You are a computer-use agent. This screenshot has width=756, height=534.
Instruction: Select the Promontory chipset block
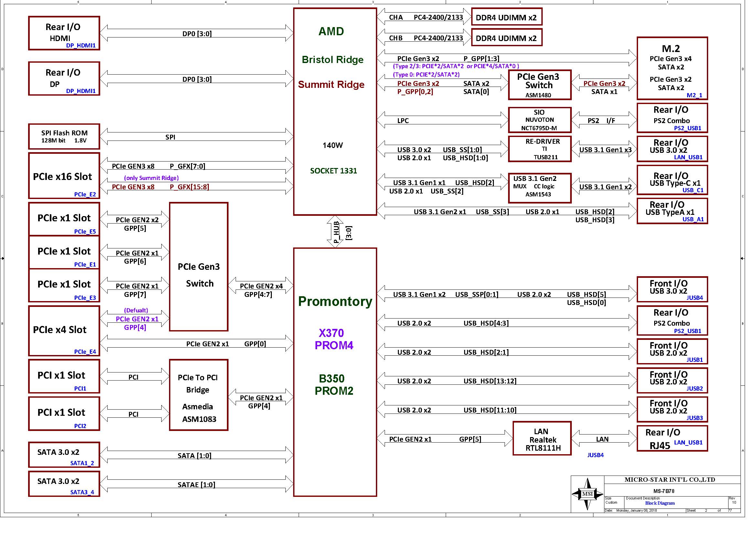[x=335, y=372]
